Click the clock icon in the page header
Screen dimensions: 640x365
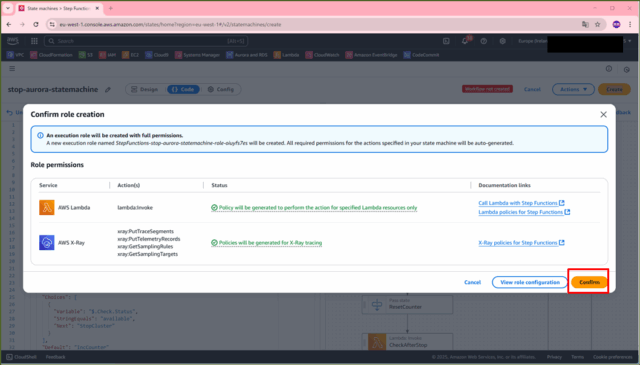627,69
